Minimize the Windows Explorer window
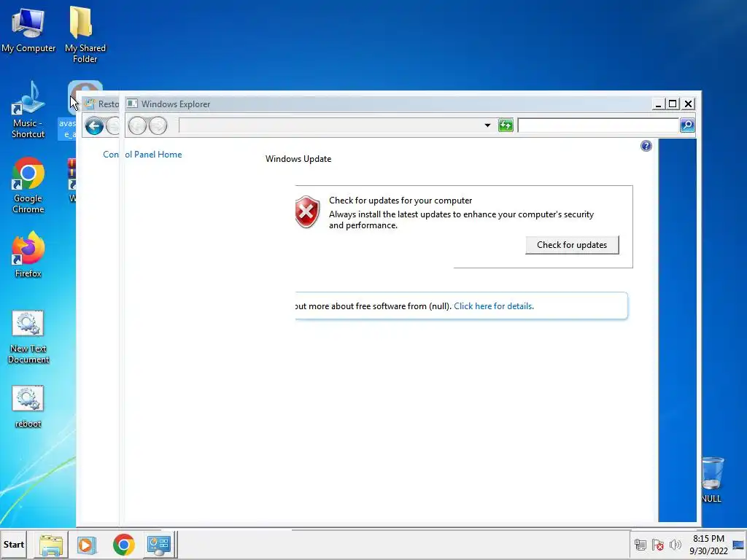 pyautogui.click(x=658, y=104)
